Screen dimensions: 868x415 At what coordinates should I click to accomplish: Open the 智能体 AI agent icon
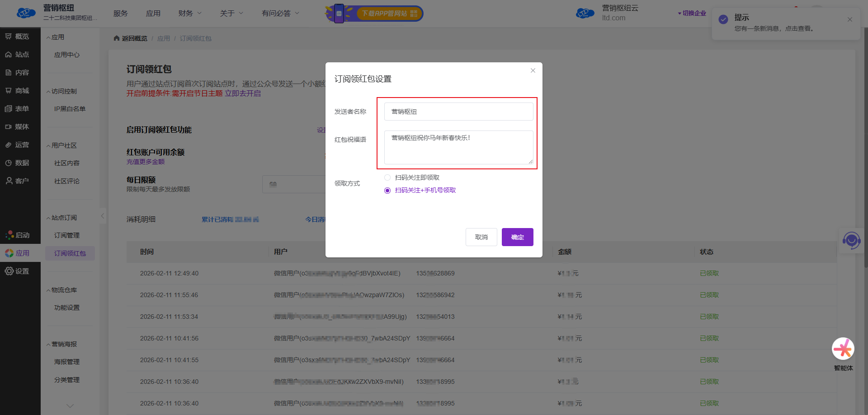point(843,349)
